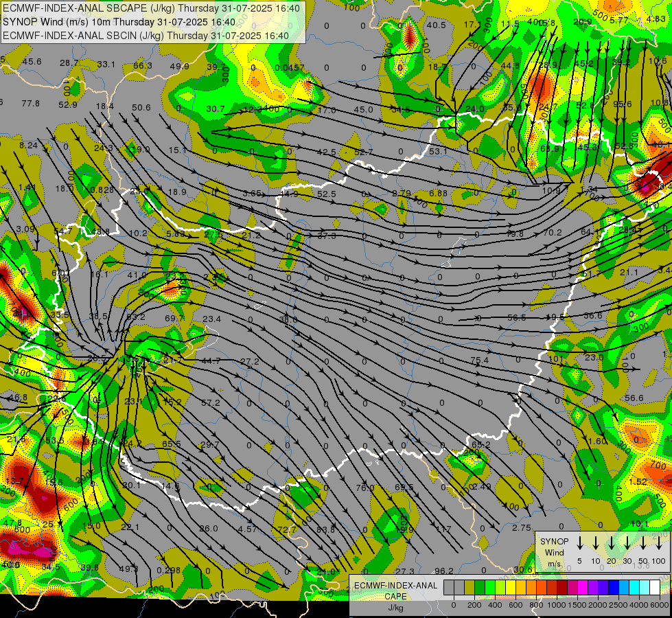The height and width of the screenshot is (618, 672).
Task: Click the 1000 tick label on CAPE scale
Action: (557, 605)
